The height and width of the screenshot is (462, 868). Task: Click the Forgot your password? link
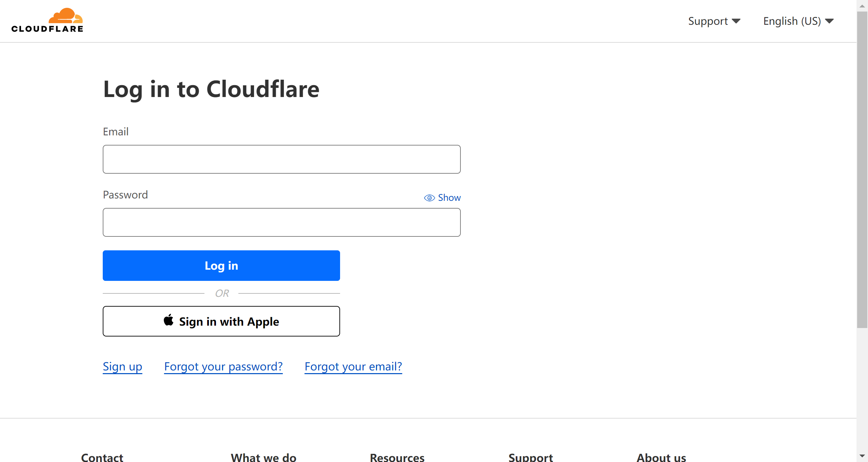tap(223, 367)
